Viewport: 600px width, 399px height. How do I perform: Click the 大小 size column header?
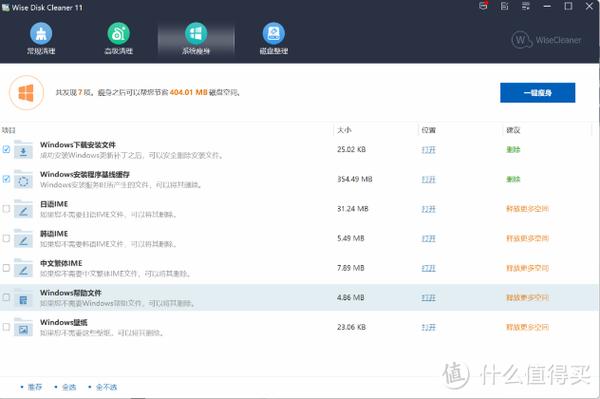pos(344,130)
